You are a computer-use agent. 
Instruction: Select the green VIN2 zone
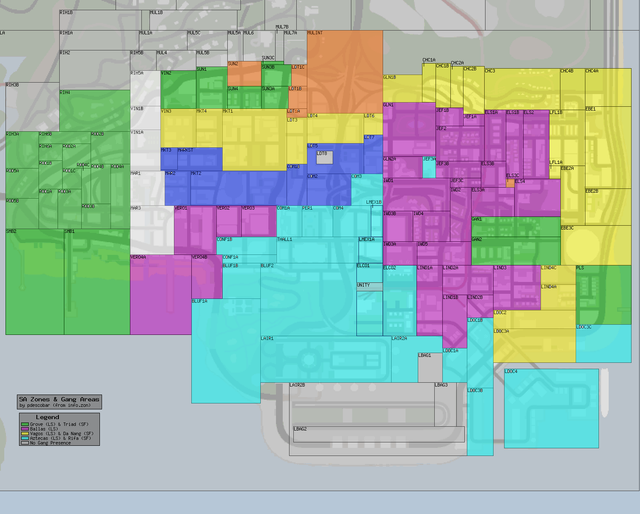[178, 90]
